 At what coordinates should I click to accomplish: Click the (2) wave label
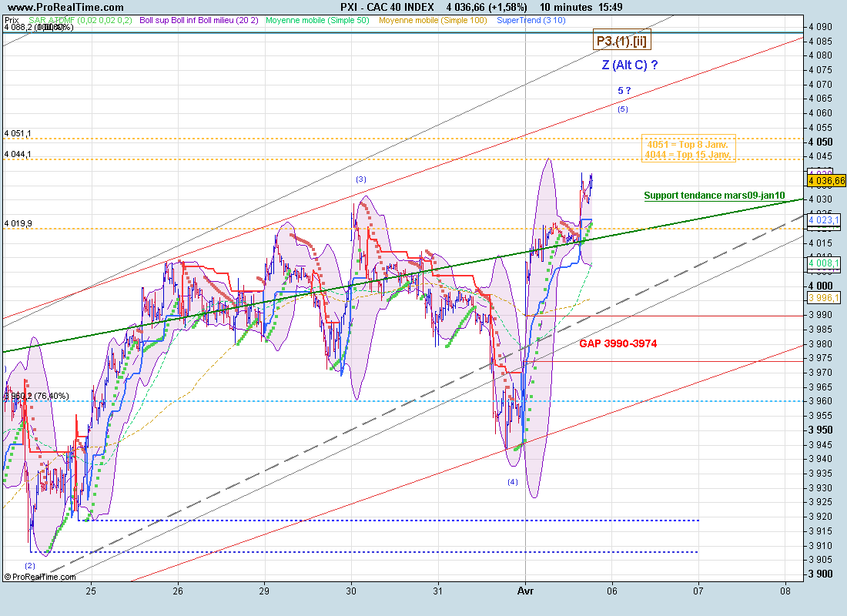[x=30, y=566]
